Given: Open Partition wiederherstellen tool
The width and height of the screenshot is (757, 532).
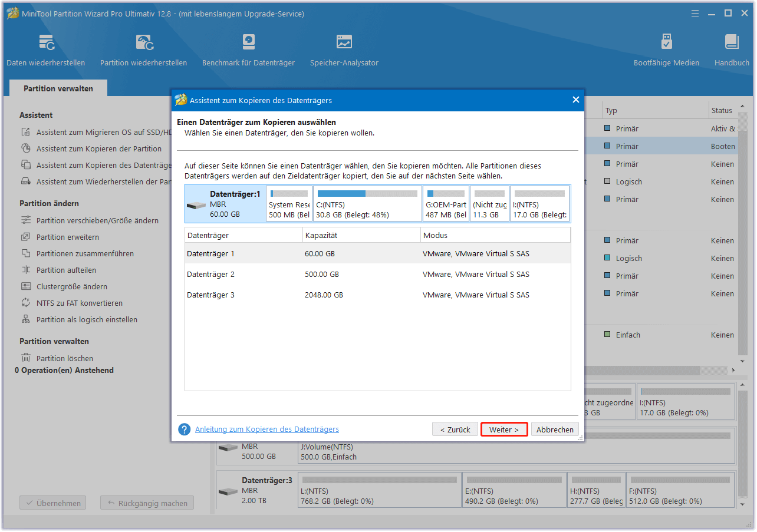Looking at the screenshot, I should 143,50.
